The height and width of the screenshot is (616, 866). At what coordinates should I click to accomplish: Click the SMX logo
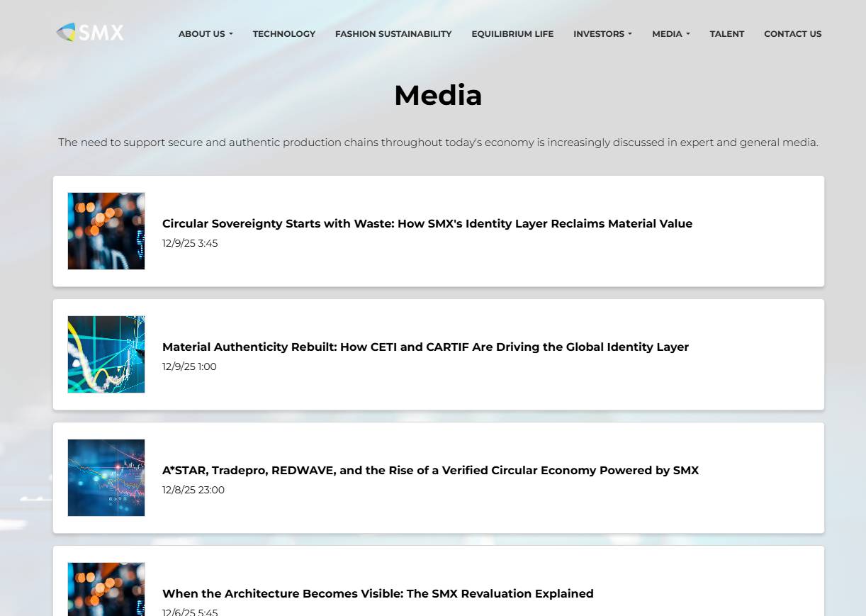click(x=90, y=32)
